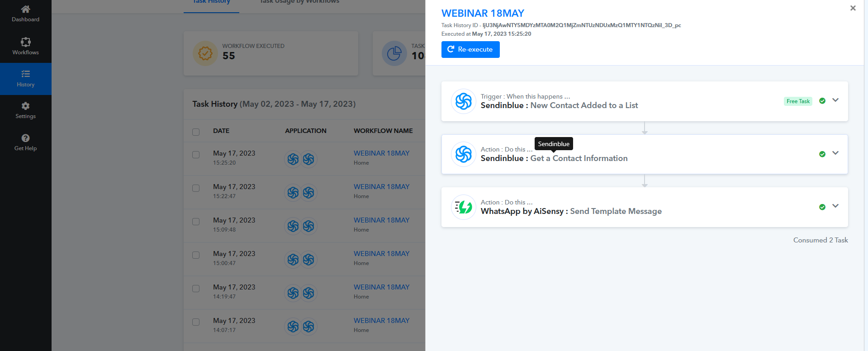868x351 pixels.
Task: Click the Task History ID text
Action: tap(561, 25)
